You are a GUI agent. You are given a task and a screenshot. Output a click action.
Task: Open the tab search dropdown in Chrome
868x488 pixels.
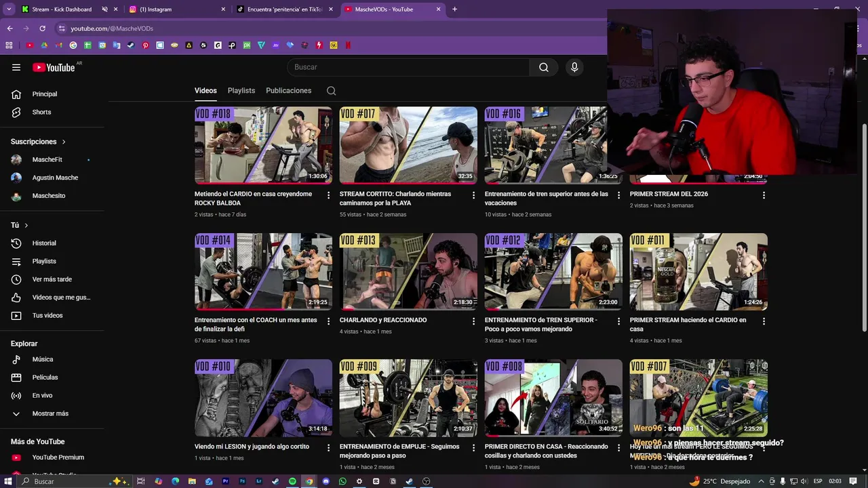point(9,9)
